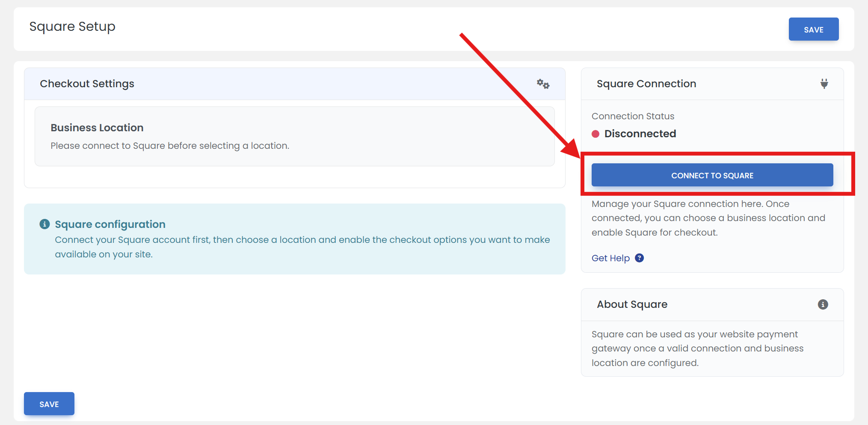Image resolution: width=868 pixels, height=425 pixels.
Task: Click the Disconnected status text
Action: 640,134
